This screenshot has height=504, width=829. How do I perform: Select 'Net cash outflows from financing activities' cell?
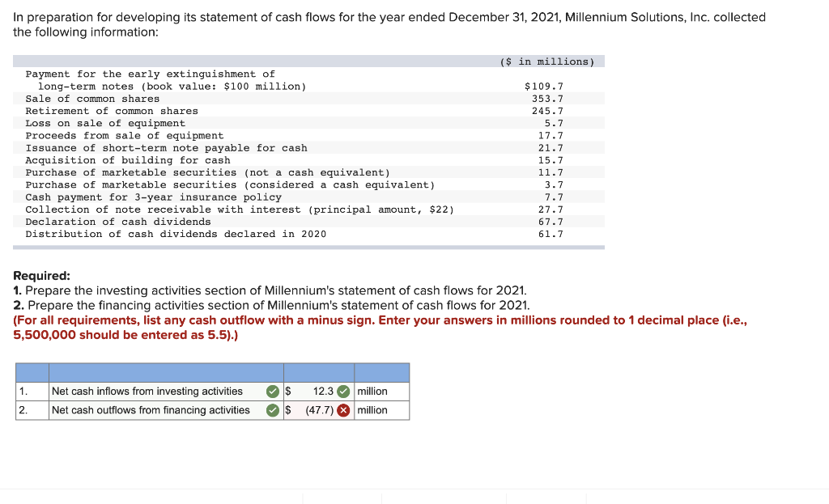[166, 410]
